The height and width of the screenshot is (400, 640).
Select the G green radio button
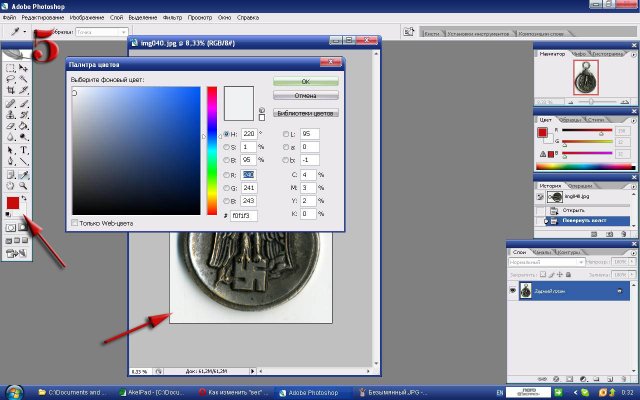tap(227, 188)
